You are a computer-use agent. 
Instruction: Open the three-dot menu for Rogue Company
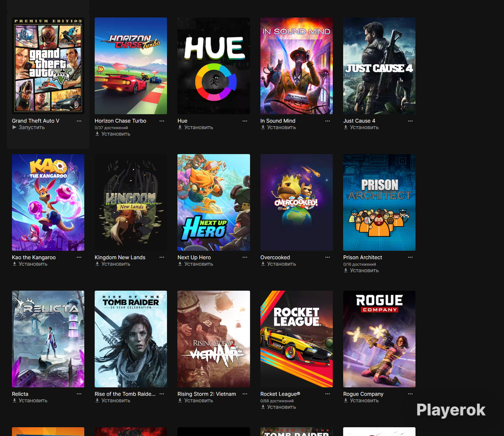410,394
